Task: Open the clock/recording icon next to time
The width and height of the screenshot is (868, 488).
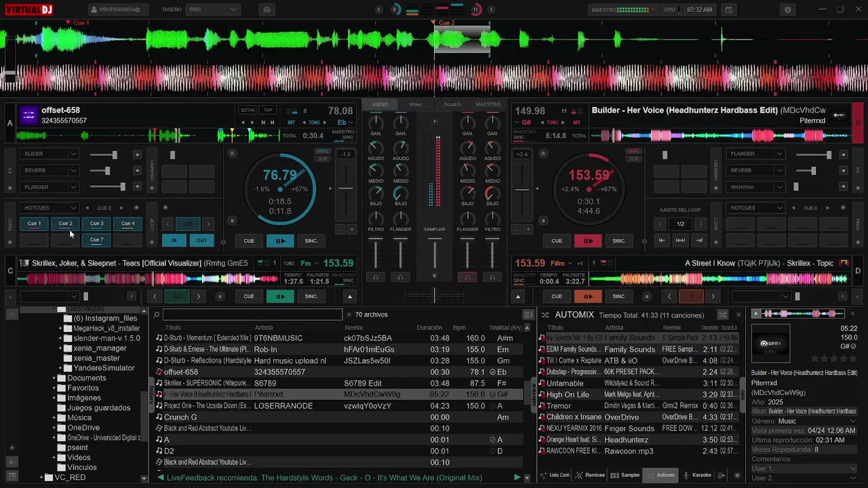Action: (x=729, y=10)
